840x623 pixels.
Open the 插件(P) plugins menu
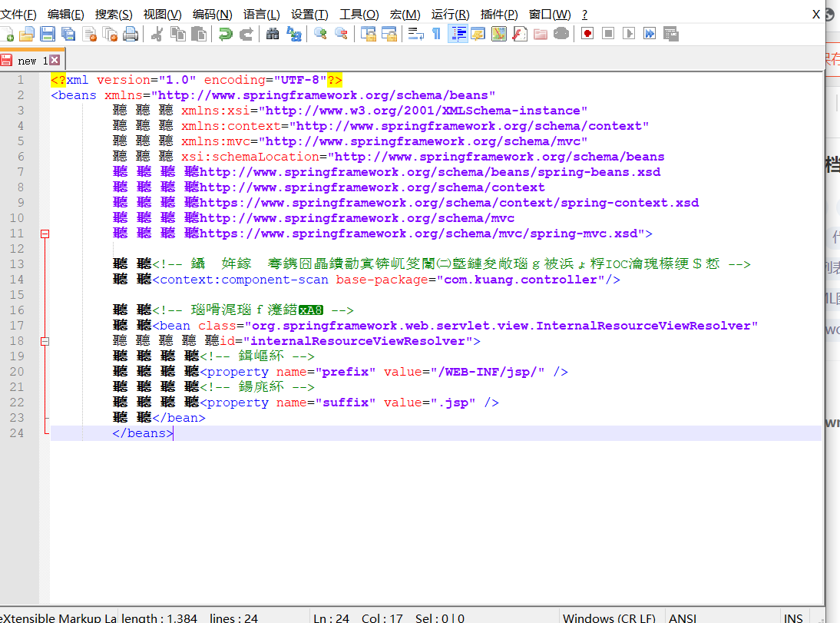[499, 14]
